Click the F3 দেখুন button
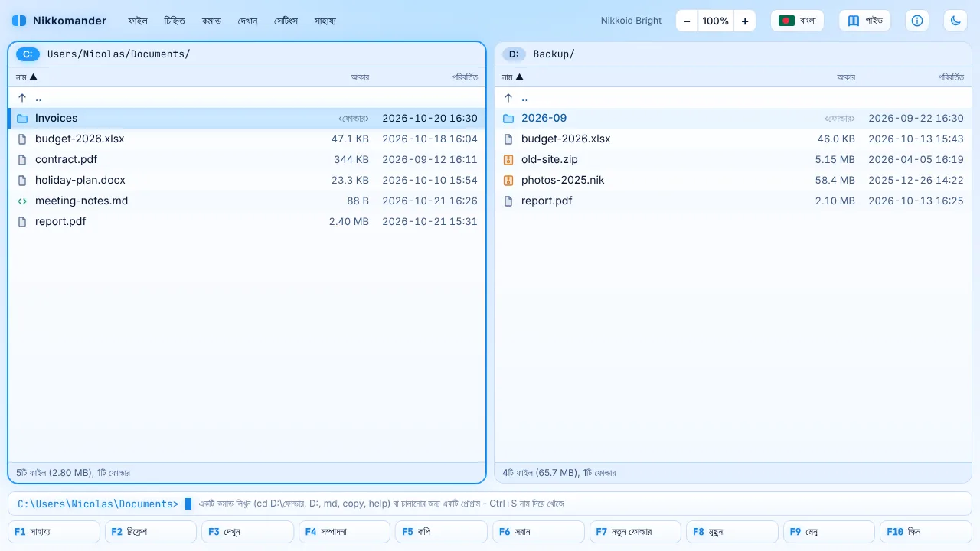The image size is (980, 551). click(x=247, y=532)
